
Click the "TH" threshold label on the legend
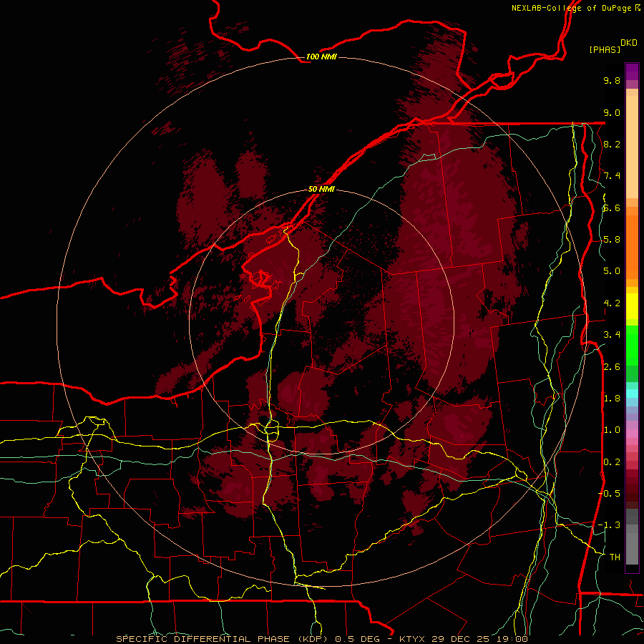point(615,557)
